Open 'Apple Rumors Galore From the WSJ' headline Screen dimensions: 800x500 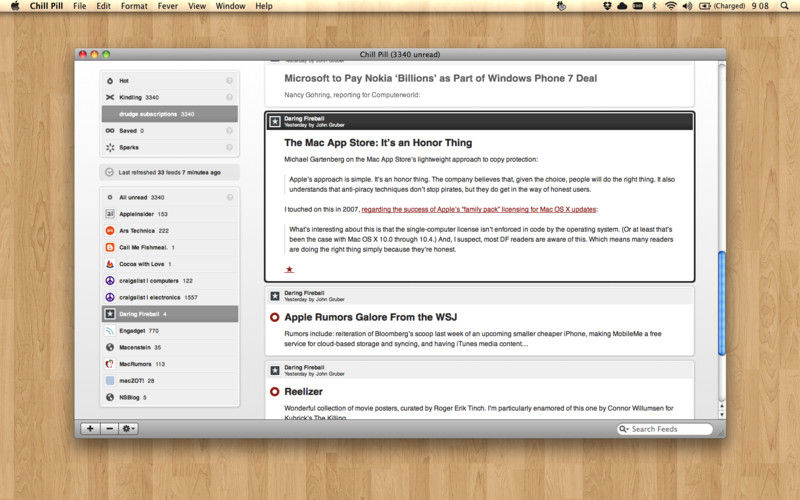click(371, 317)
